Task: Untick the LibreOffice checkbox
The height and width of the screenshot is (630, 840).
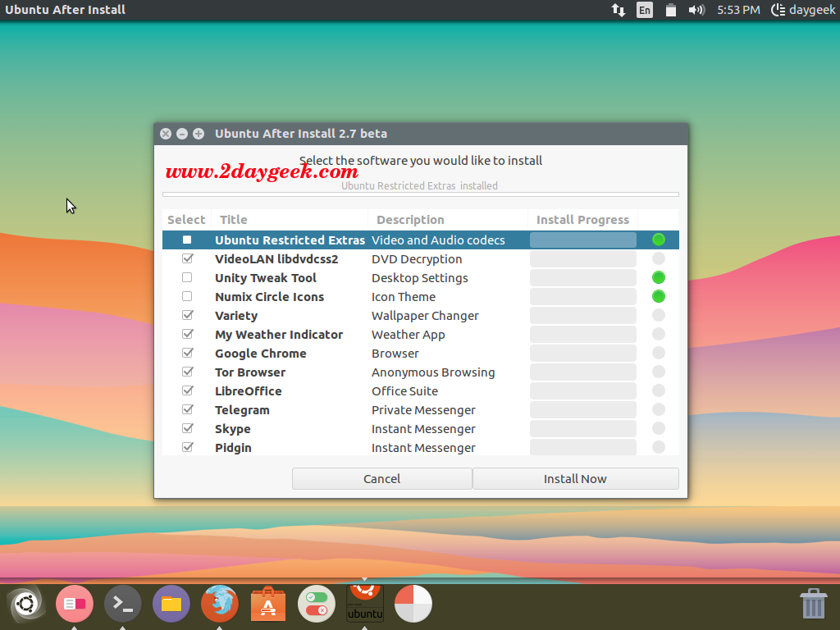Action: click(187, 390)
